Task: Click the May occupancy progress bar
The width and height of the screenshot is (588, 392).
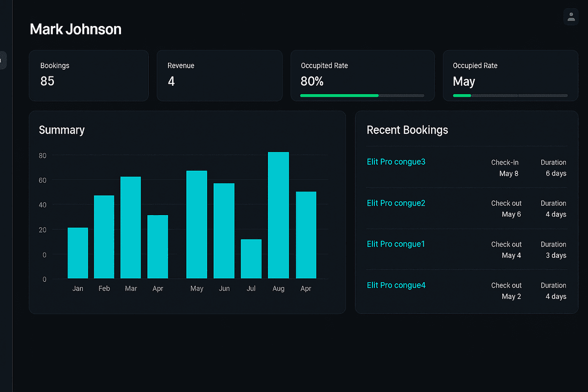Action: coord(462,96)
